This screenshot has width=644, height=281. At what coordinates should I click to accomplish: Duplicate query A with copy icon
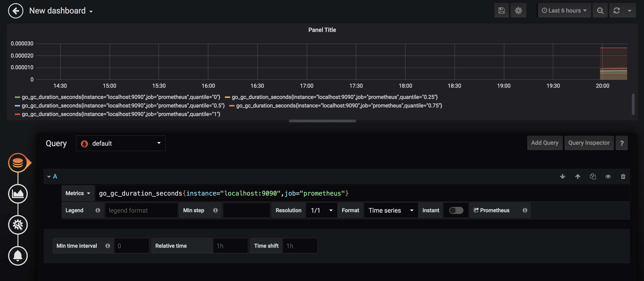point(593,176)
